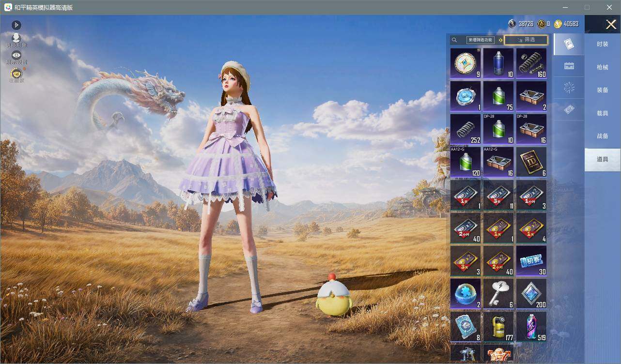Viewport: 621px width, 364px height.
Task: Open the 更换形象 change avatar icon
Action: [16, 40]
